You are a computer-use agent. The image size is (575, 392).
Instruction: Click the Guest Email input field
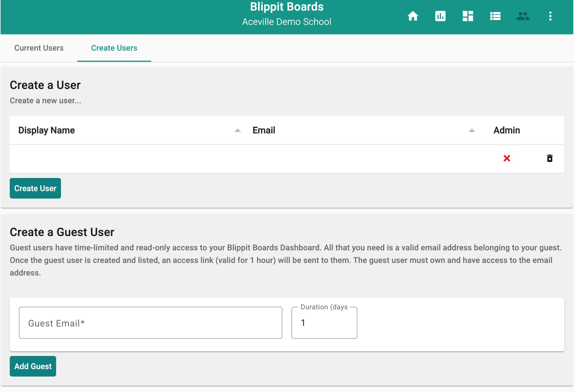(x=150, y=322)
